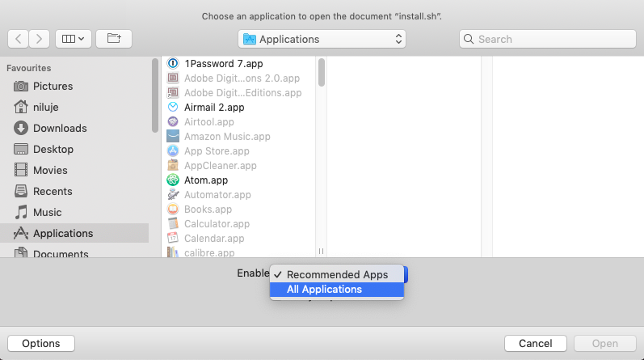Open the column view mode selector
The width and height of the screenshot is (644, 360).
click(73, 39)
